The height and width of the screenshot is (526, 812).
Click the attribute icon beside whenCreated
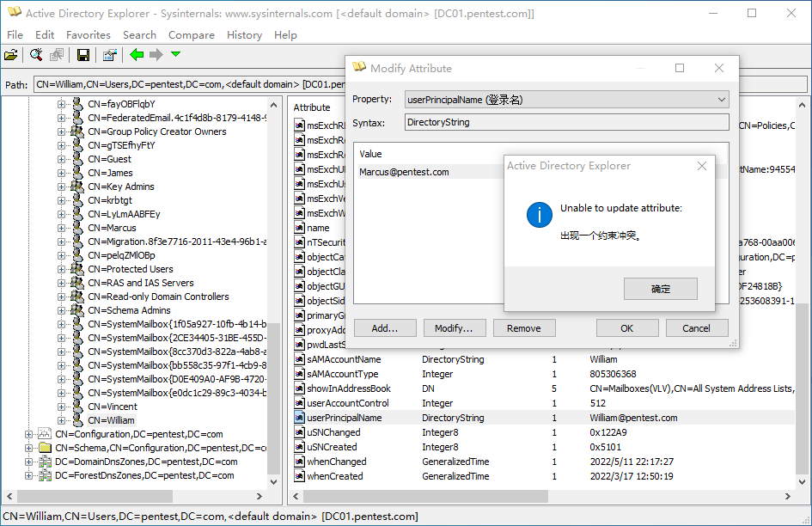click(299, 476)
